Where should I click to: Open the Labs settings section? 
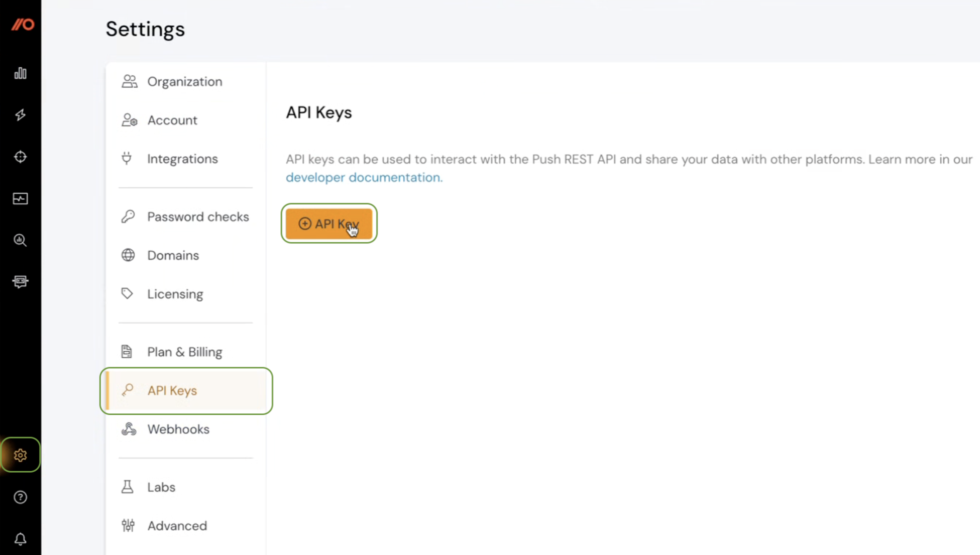pyautogui.click(x=161, y=487)
